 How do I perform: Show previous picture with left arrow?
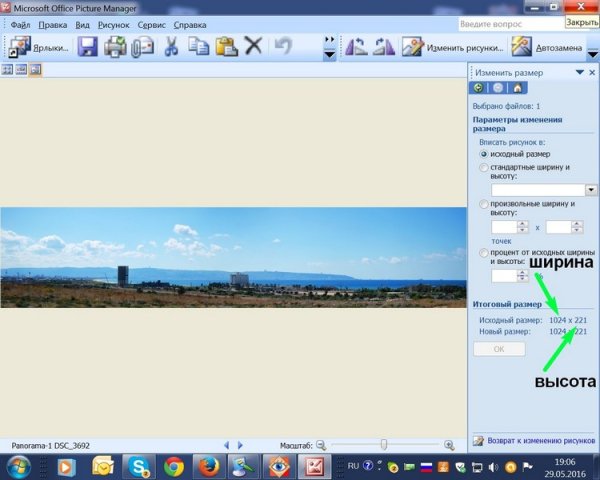coord(227,445)
